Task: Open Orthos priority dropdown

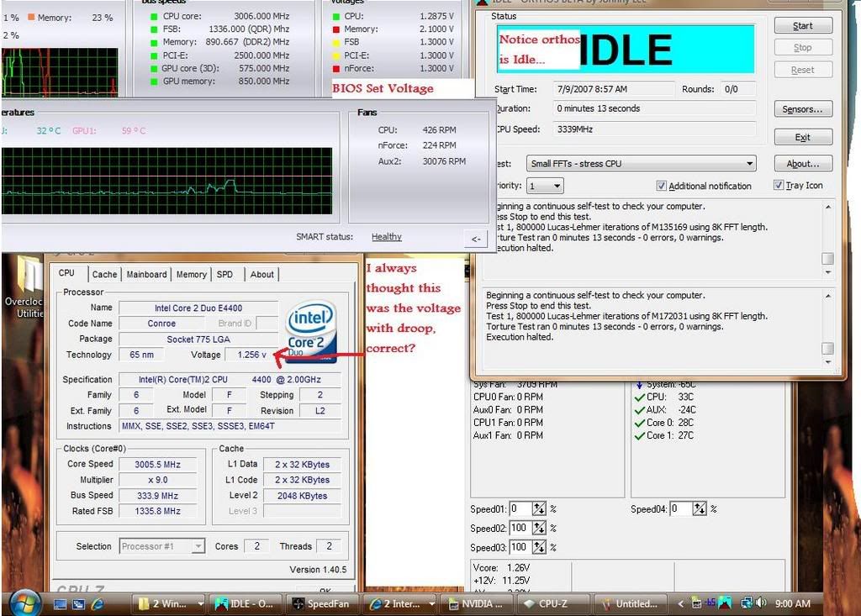Action: 545,186
